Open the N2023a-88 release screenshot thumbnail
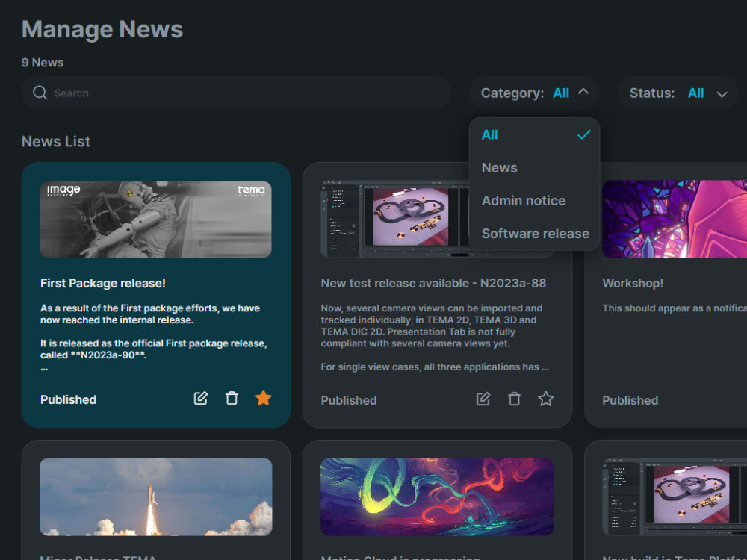 (395, 219)
